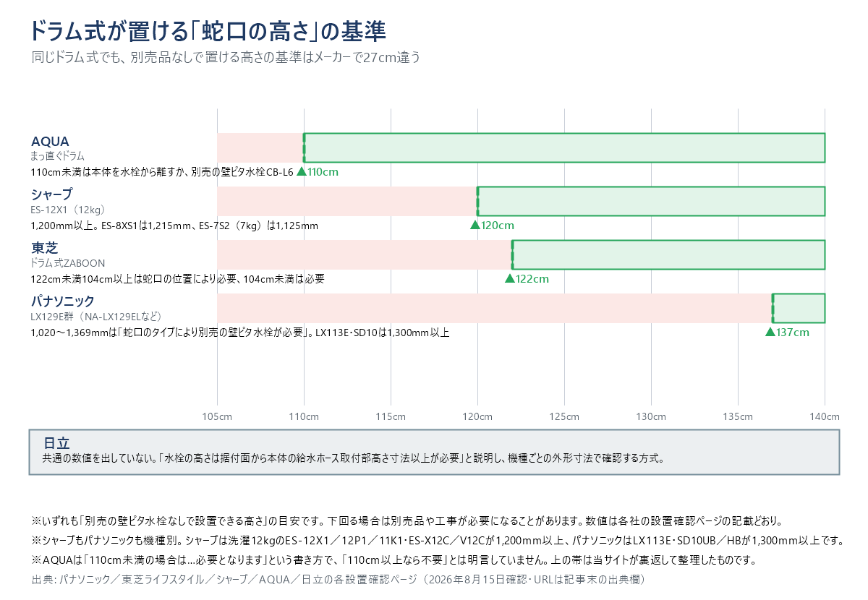Click the AQUA green bar
Viewport: 868px width, 600px height.
tap(564, 147)
